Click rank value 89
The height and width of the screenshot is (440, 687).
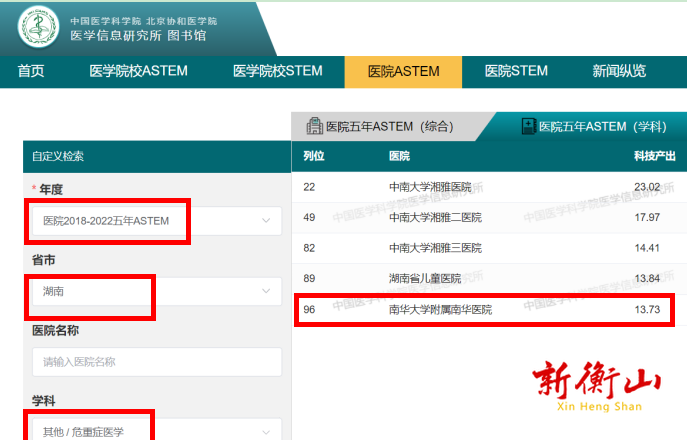coord(309,278)
